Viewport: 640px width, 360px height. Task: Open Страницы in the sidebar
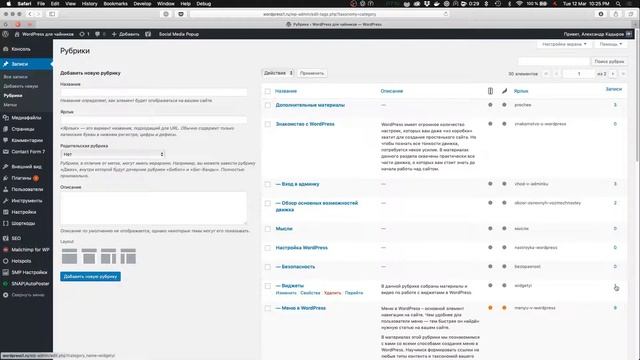(23, 129)
